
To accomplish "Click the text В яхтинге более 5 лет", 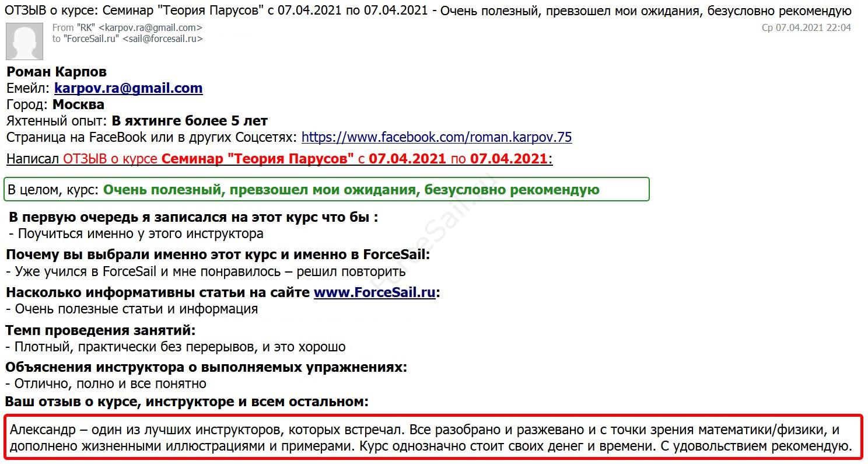I will [x=190, y=121].
